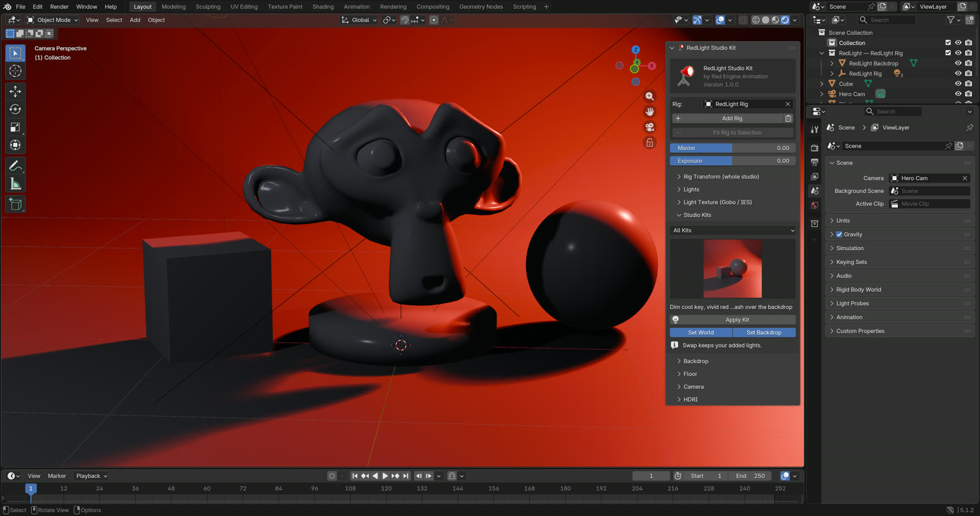Click the viewport pan hand icon
Image resolution: width=980 pixels, height=516 pixels.
[650, 112]
